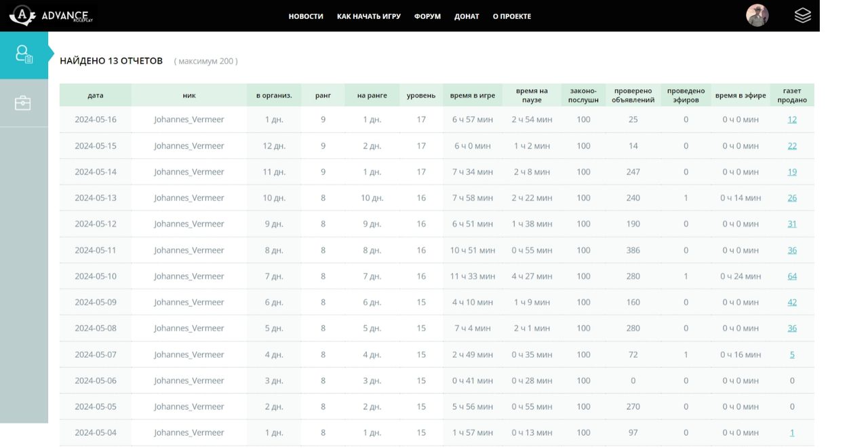Click the проверено объявлений column header
The height and width of the screenshot is (448, 868).
click(633, 95)
